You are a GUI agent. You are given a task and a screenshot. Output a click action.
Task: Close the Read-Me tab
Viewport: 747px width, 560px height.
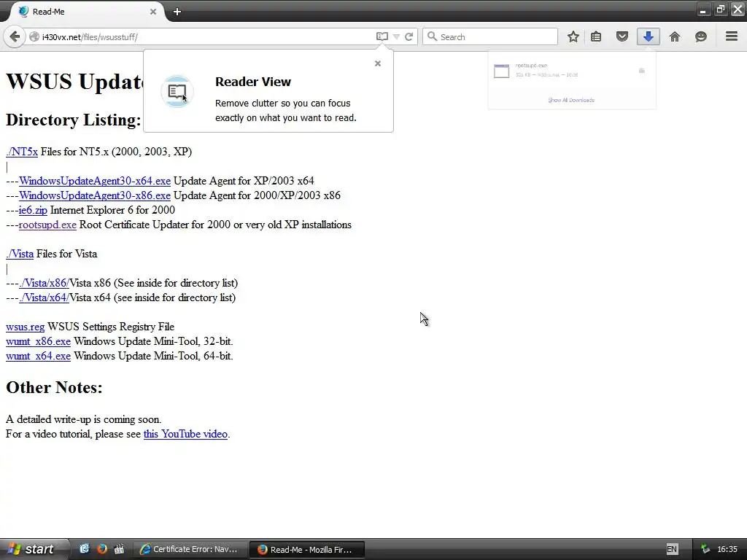[153, 12]
